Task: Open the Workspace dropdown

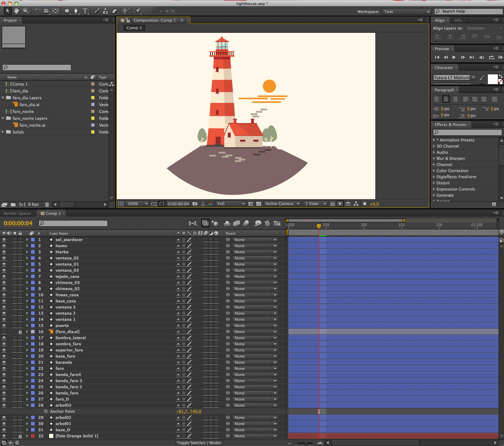Action: coord(406,12)
